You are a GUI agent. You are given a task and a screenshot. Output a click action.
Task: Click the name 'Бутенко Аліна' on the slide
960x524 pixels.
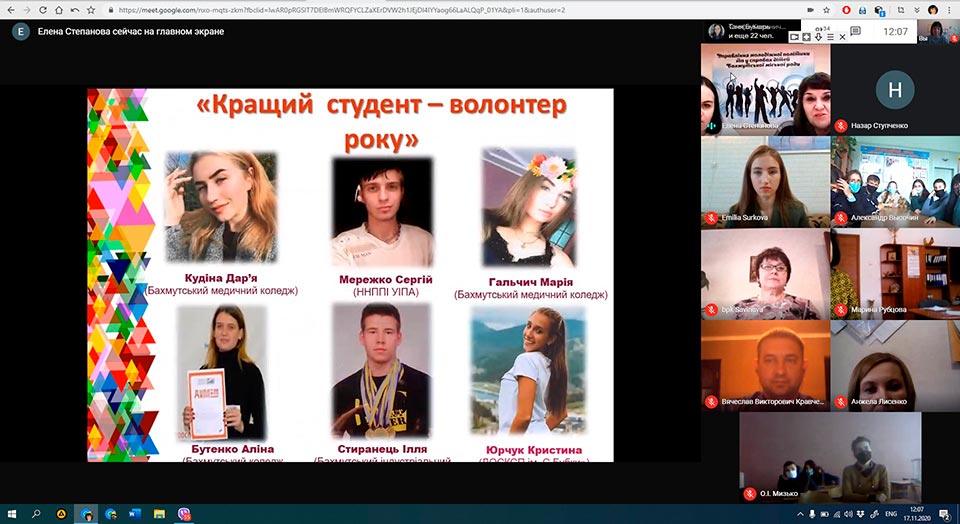pyautogui.click(x=233, y=449)
